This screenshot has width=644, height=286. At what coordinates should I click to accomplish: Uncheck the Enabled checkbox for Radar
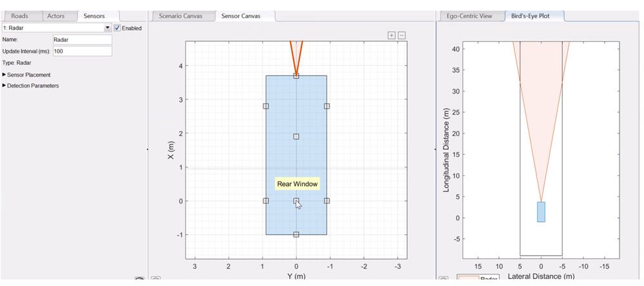click(x=117, y=28)
